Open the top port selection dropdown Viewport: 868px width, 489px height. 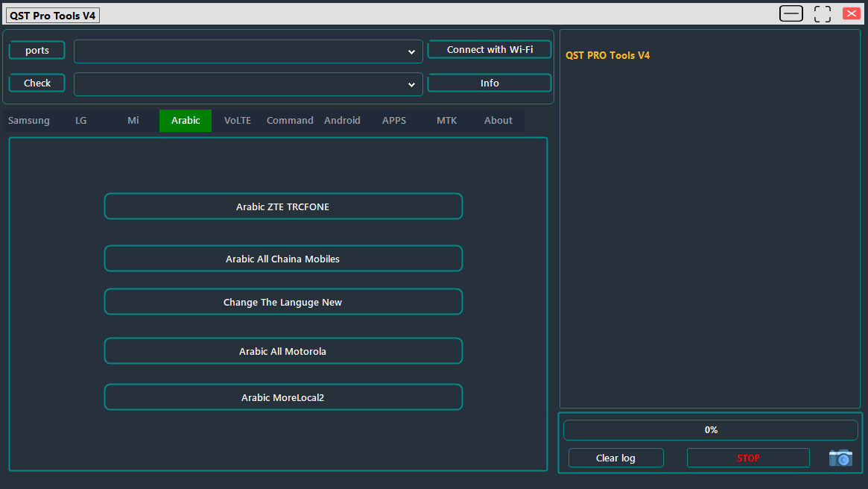(411, 51)
